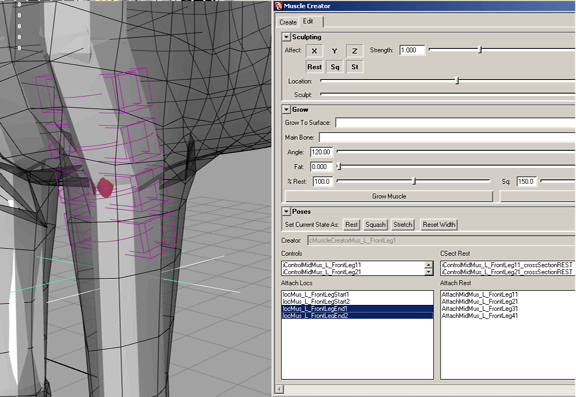Select locMus_L_FrontLegEnd2 in Attach Locs
The image size is (576, 397).
pyautogui.click(x=357, y=316)
